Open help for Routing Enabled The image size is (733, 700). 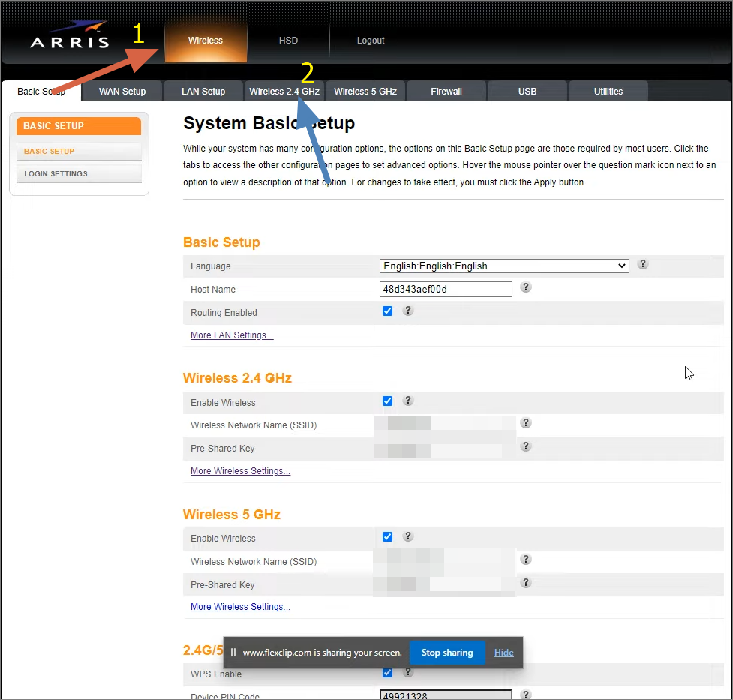click(x=408, y=310)
